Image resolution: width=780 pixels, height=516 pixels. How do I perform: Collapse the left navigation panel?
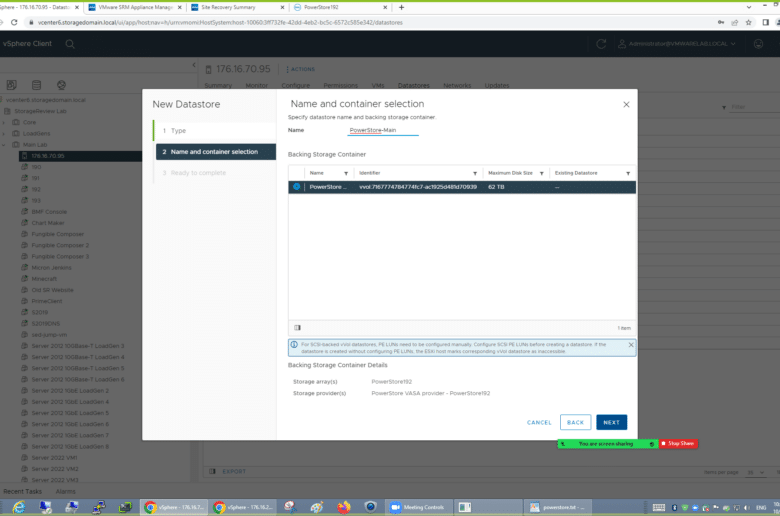[x=194, y=65]
